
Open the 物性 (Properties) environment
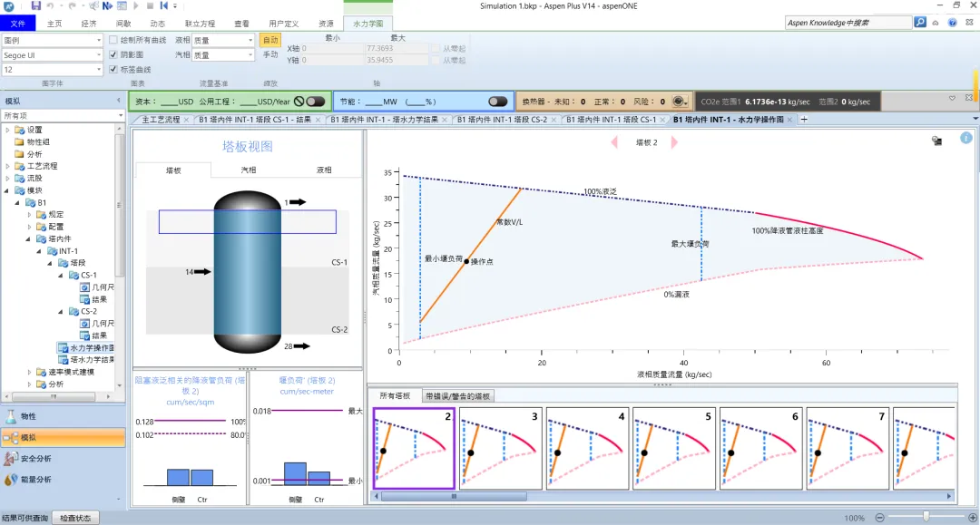[28, 416]
